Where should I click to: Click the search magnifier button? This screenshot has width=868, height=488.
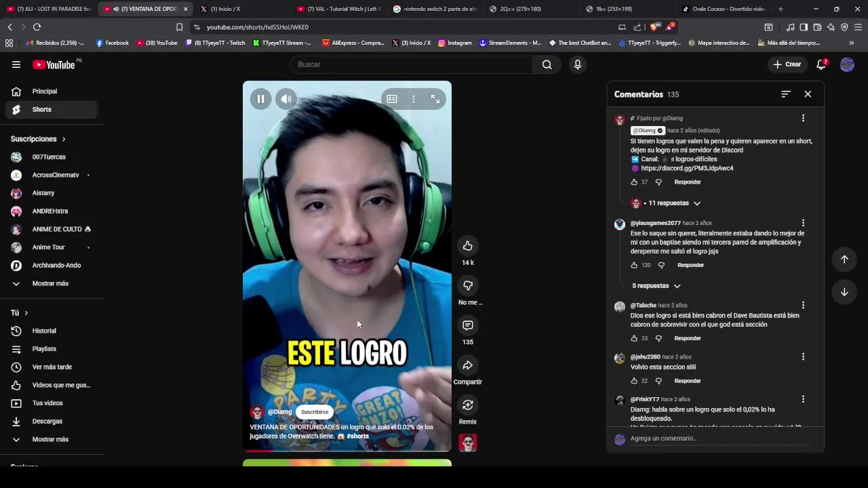pos(547,64)
